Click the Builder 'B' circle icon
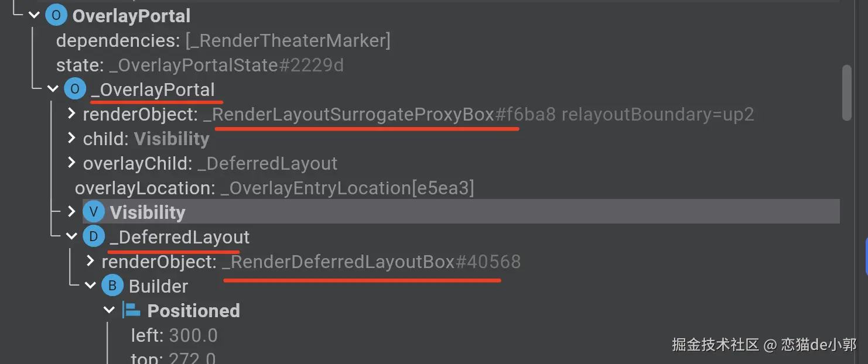 click(x=112, y=286)
